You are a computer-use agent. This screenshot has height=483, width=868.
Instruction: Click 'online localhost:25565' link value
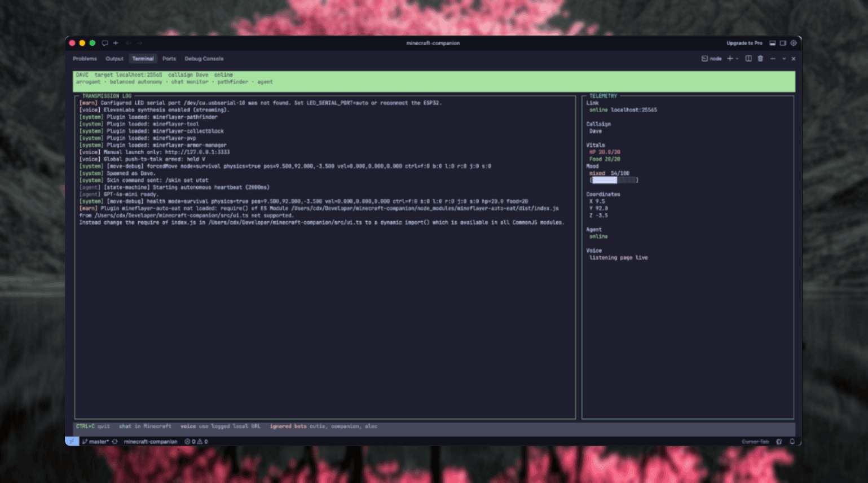(623, 110)
